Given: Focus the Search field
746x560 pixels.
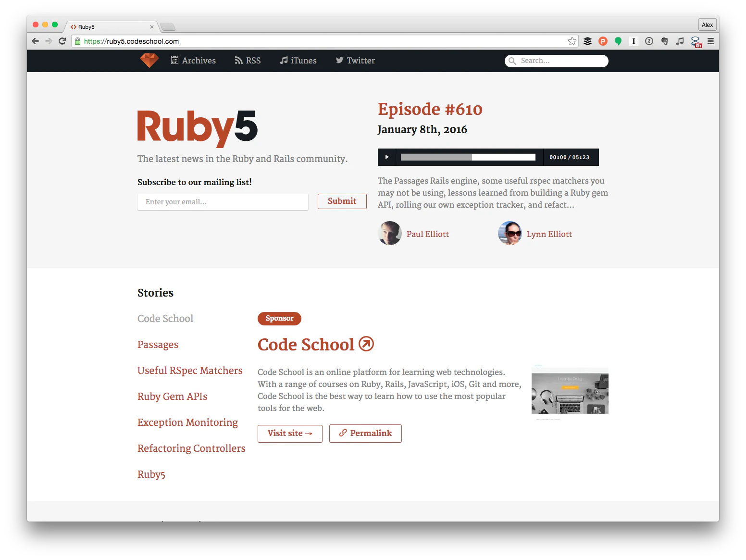Looking at the screenshot, I should [557, 61].
